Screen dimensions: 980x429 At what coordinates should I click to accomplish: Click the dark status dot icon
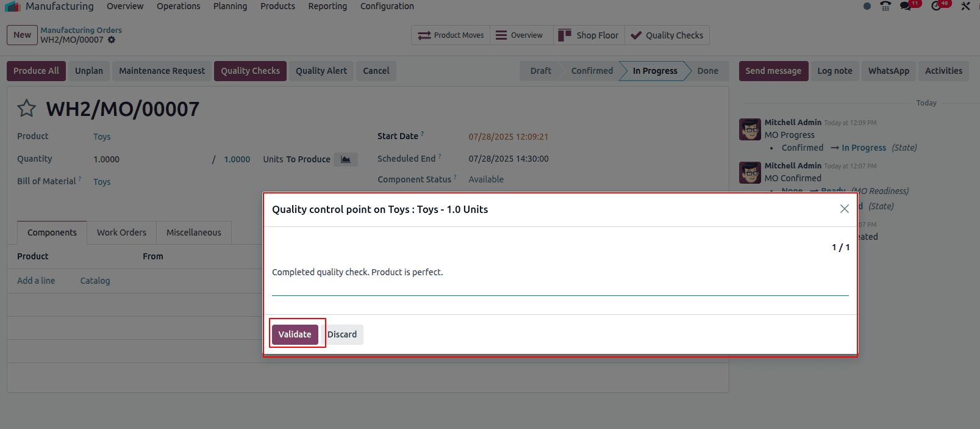click(867, 6)
